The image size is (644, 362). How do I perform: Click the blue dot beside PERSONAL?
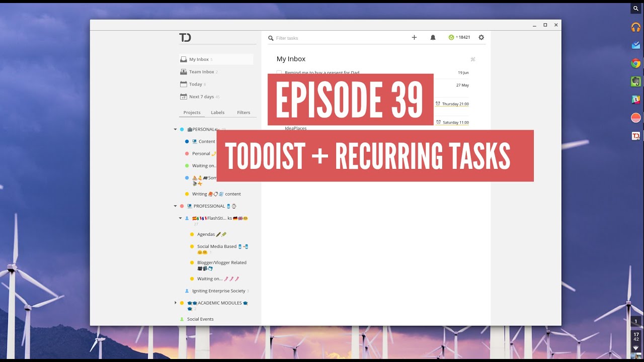(182, 129)
